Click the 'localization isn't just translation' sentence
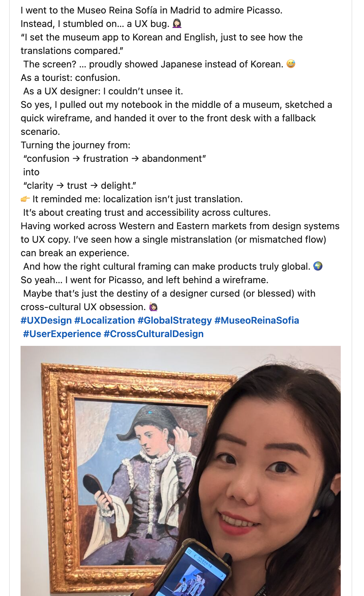This screenshot has height=596, width=364. tap(138, 199)
